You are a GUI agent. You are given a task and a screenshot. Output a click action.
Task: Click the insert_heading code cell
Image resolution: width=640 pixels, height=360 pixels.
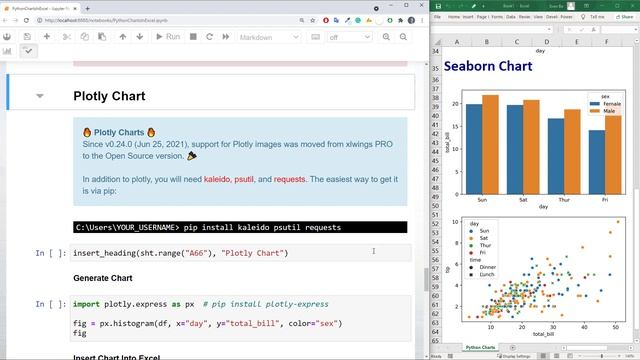point(240,253)
